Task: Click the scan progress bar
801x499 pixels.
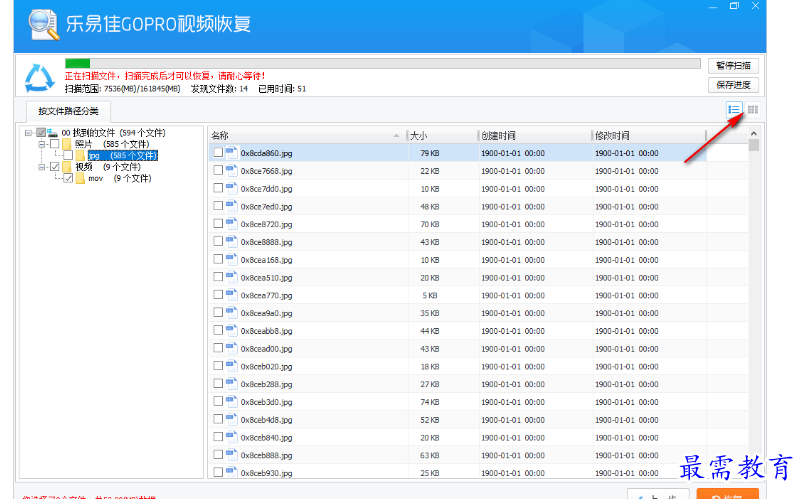Action: click(x=383, y=63)
